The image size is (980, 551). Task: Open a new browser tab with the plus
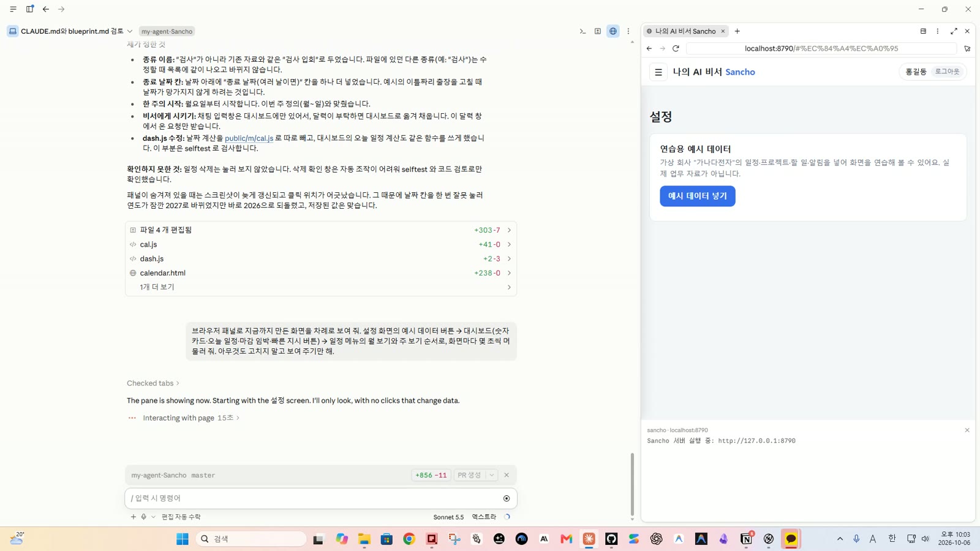click(x=737, y=31)
